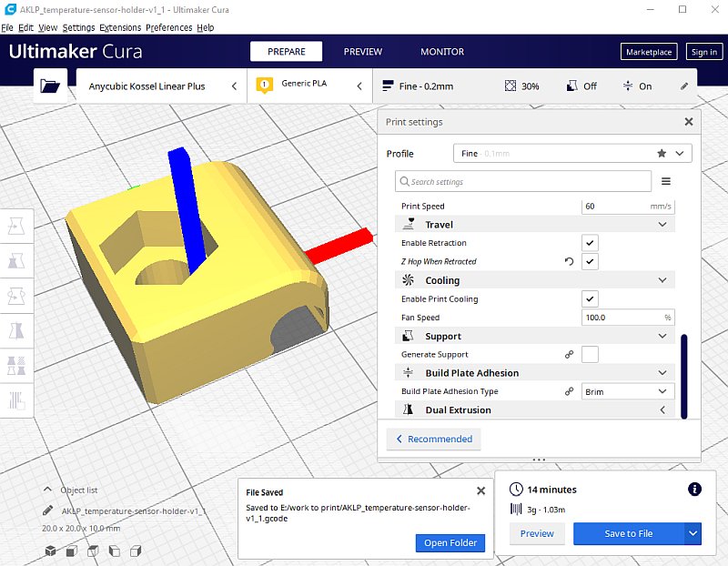
Task: Click the adhesion On icon
Action: tap(628, 86)
